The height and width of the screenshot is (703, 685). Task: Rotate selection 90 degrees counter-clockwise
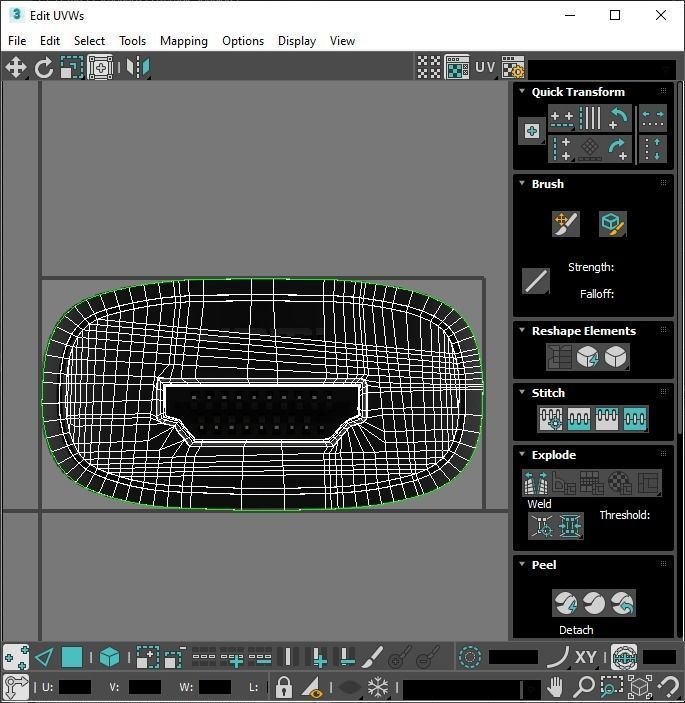pos(618,119)
